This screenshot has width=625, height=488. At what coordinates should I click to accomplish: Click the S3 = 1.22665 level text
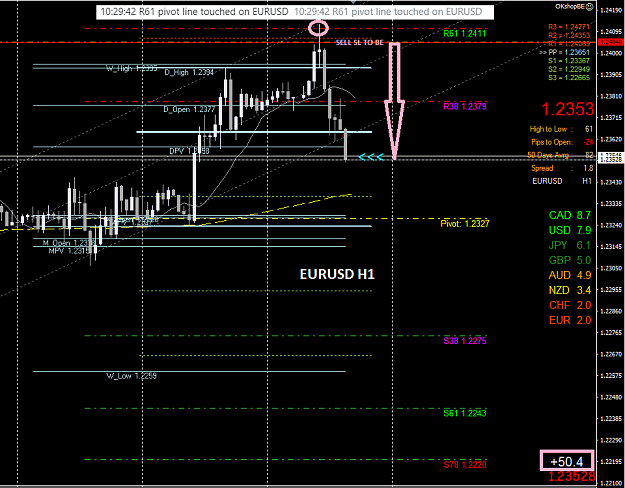click(569, 77)
